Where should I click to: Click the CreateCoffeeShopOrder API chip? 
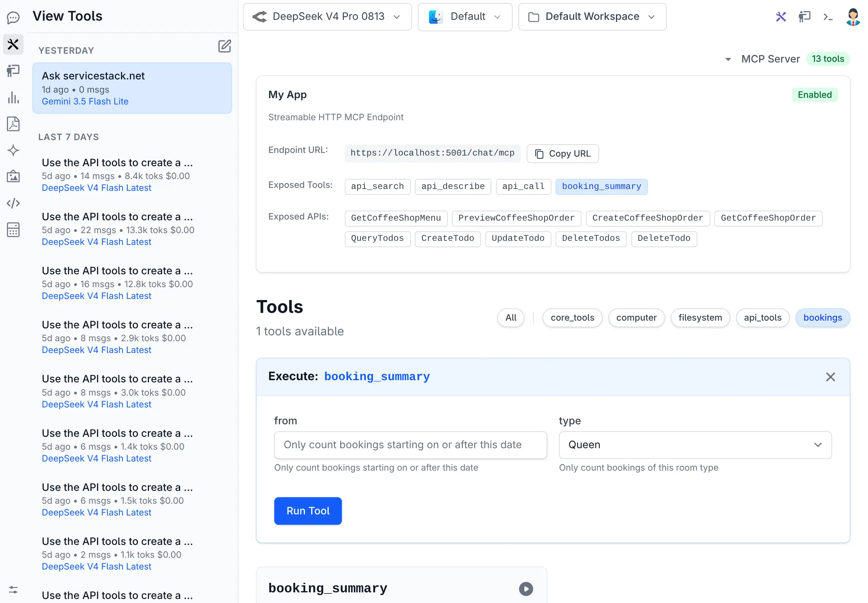click(647, 218)
